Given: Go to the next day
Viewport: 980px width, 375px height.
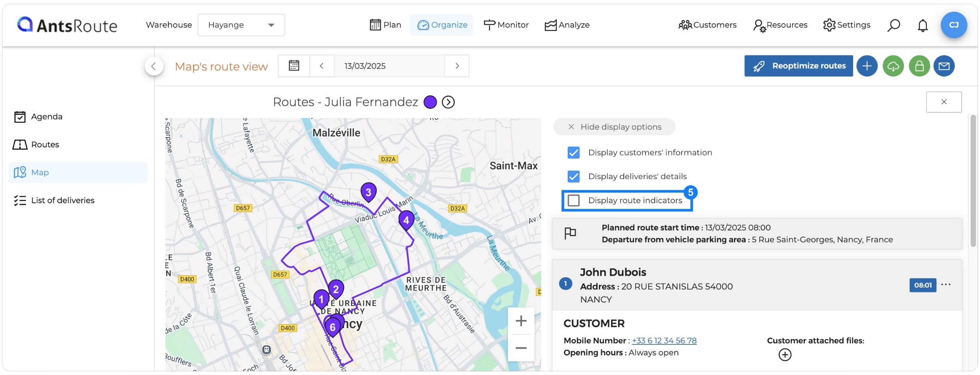Looking at the screenshot, I should pyautogui.click(x=457, y=66).
